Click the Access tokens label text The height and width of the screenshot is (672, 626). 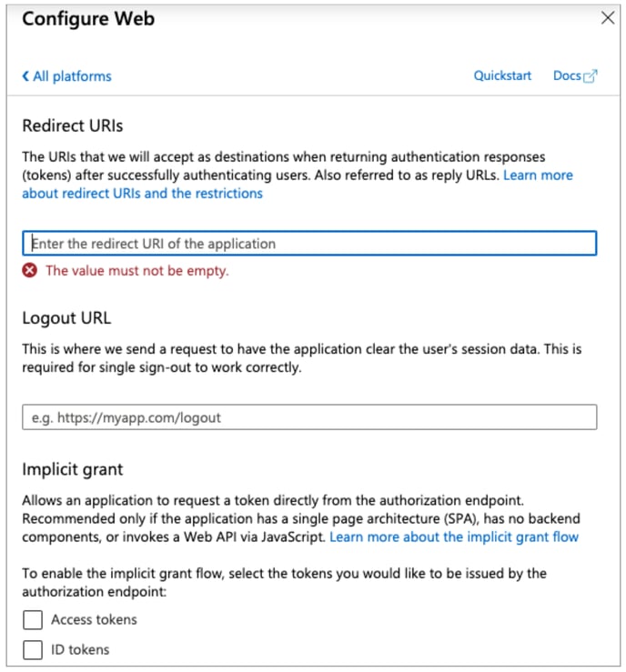(x=94, y=619)
